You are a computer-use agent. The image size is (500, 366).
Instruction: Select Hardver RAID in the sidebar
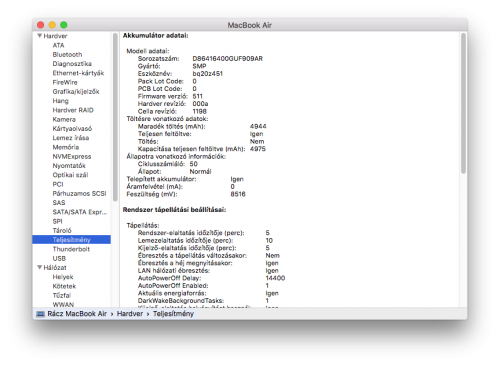73,110
